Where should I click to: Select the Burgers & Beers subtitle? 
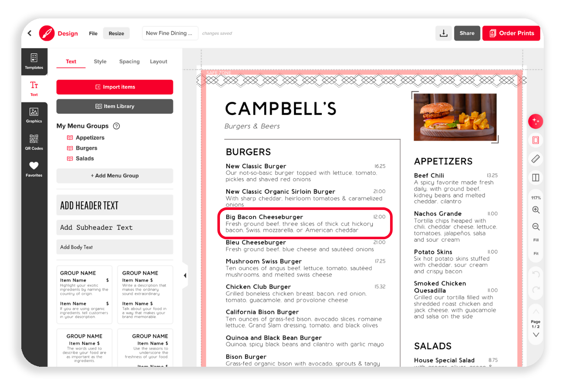click(252, 126)
